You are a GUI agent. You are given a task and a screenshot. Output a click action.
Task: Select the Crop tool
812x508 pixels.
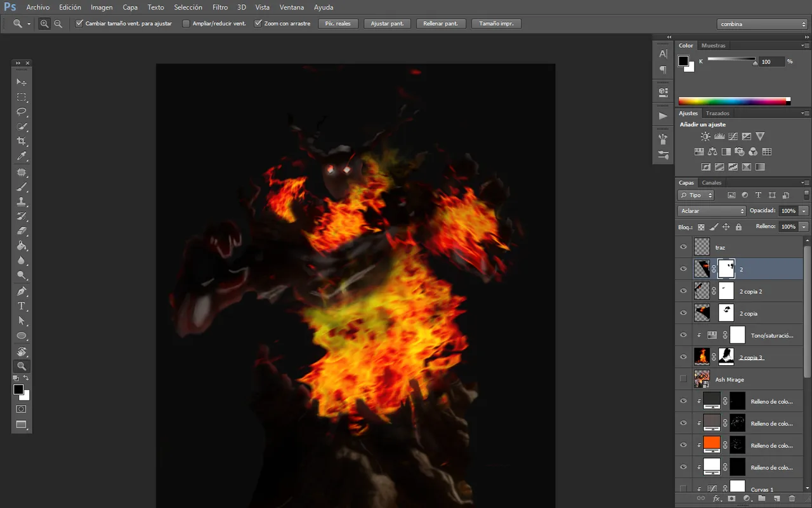pos(22,141)
